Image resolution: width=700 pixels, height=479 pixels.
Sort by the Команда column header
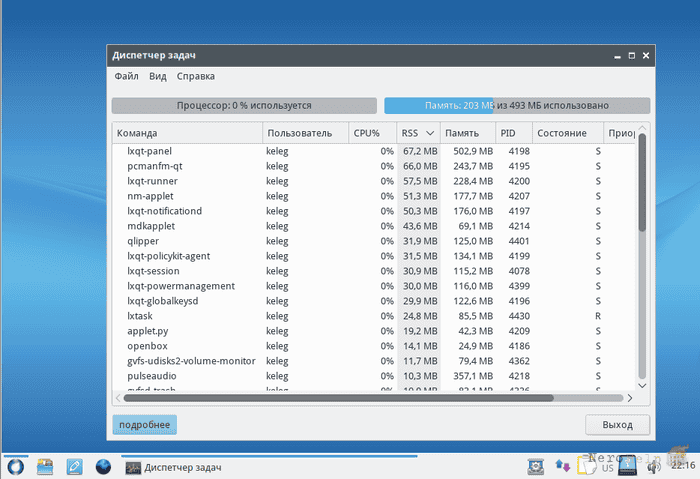coord(187,133)
